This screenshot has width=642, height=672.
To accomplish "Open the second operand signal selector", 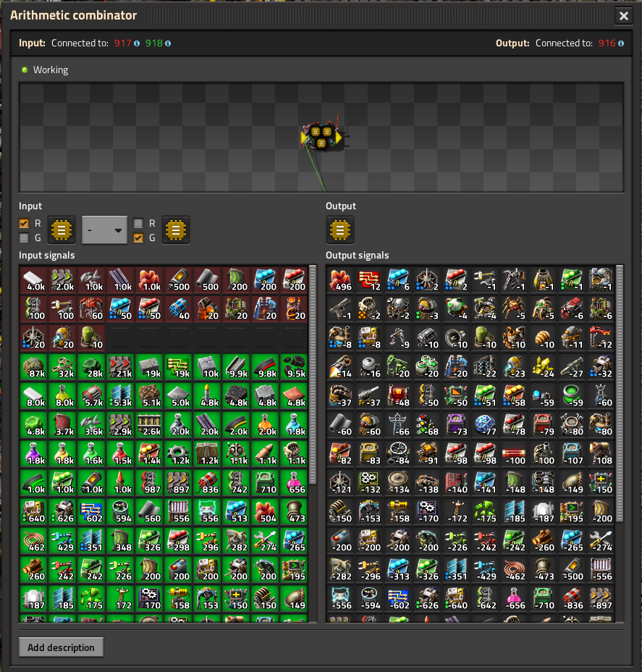I will 176,230.
